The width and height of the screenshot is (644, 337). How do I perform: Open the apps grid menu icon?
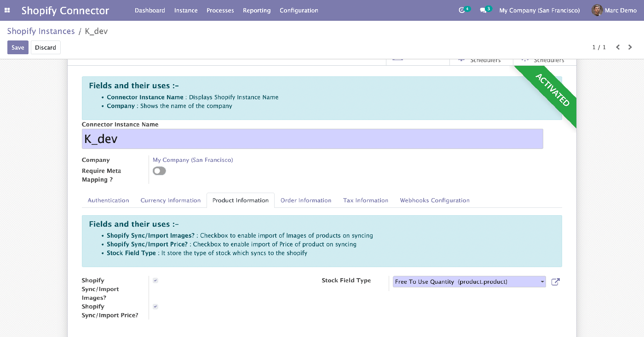7,10
